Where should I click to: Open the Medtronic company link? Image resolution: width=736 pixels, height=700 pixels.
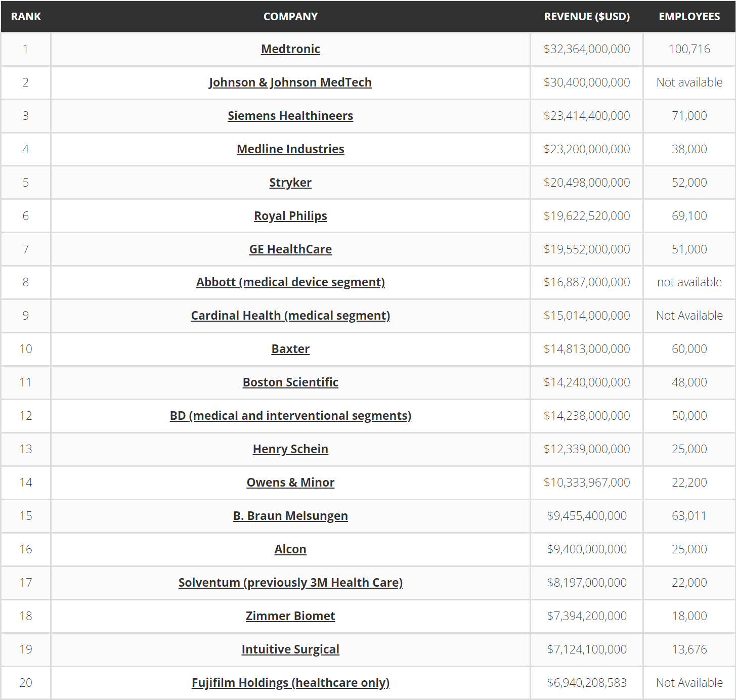tap(290, 49)
